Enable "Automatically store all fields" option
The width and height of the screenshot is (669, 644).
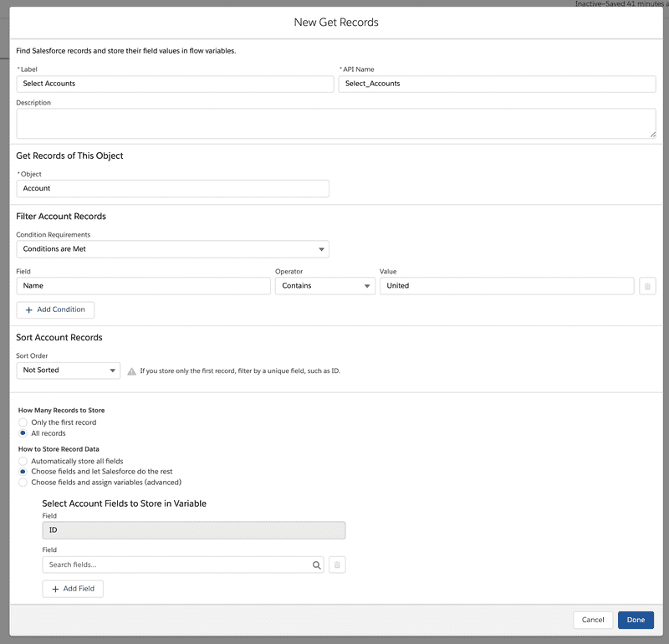click(23, 461)
